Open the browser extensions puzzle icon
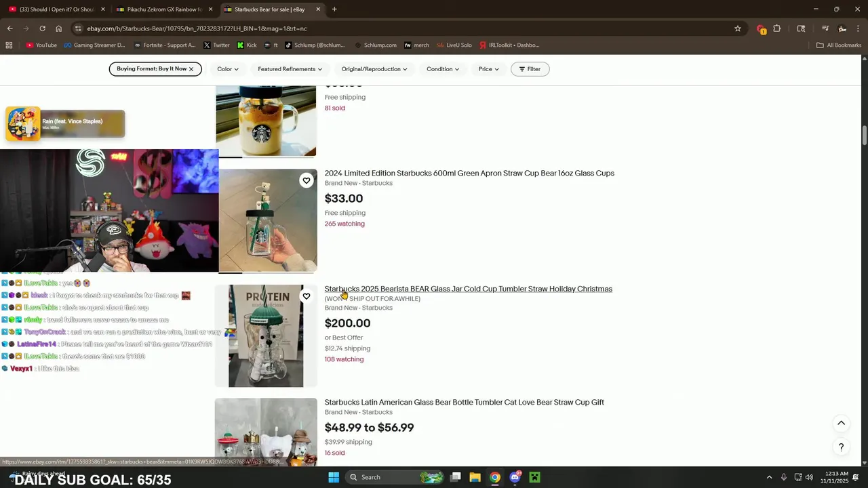Viewport: 868px width, 488px height. (777, 28)
